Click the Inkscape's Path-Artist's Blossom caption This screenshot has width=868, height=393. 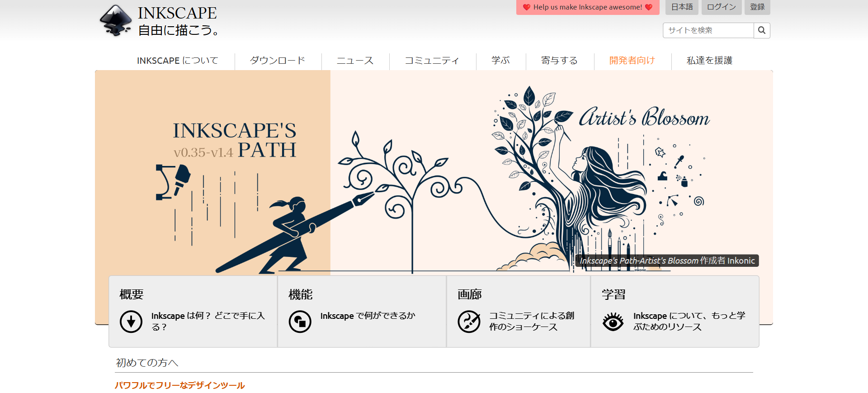667,260
